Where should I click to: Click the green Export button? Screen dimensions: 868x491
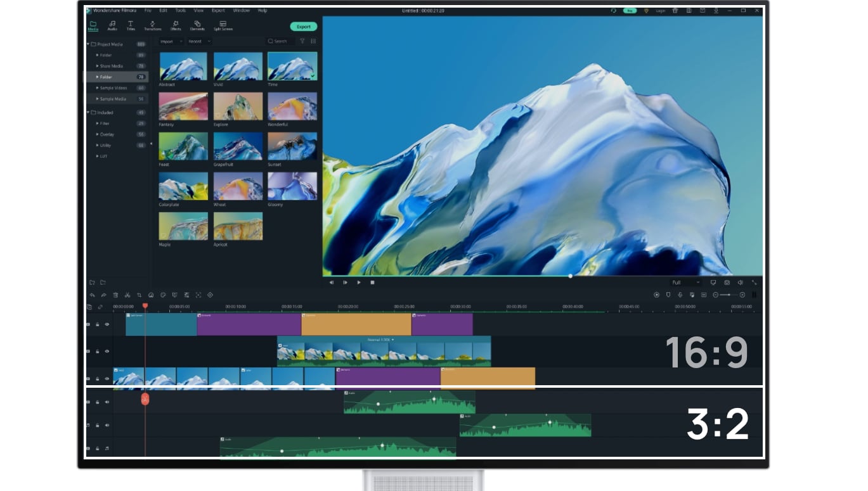tap(303, 27)
